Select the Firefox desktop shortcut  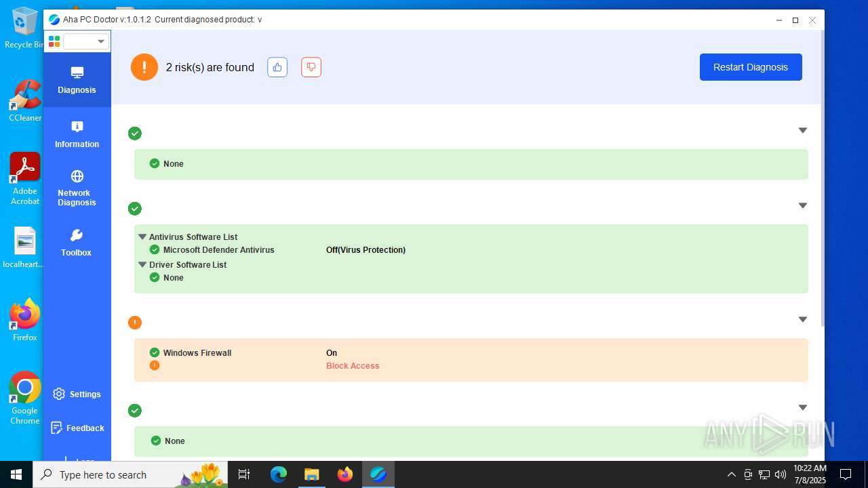[25, 319]
